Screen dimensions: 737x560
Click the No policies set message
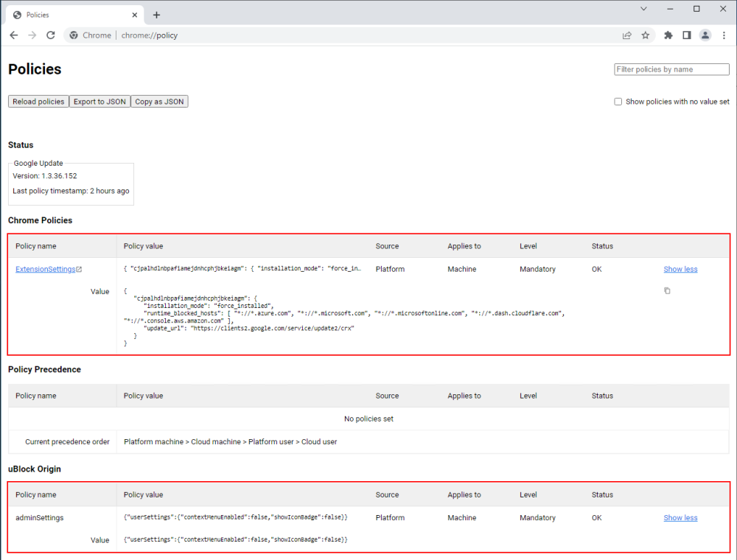tap(368, 419)
